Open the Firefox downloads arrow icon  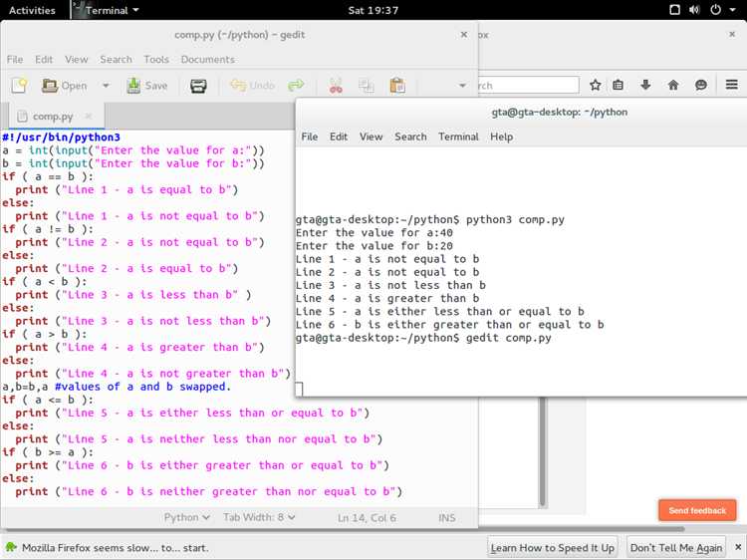pyautogui.click(x=645, y=86)
